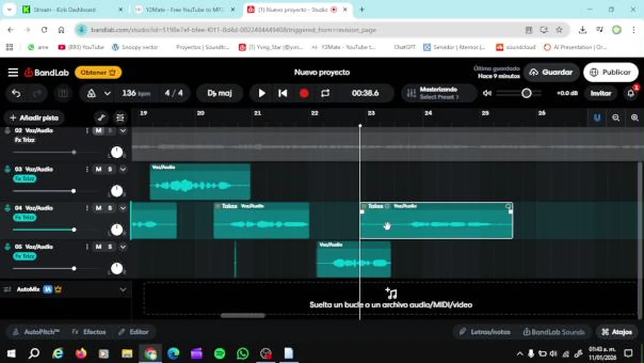Mute track 03 with M button

pyautogui.click(x=99, y=169)
